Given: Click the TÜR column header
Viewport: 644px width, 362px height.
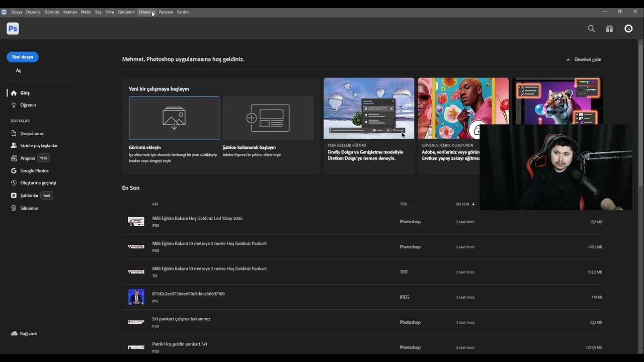Looking at the screenshot, I should (x=404, y=204).
